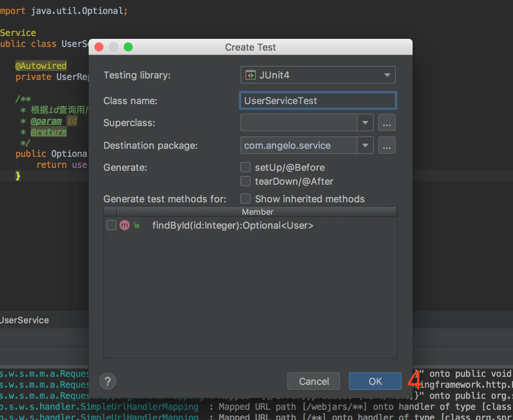Select findById(id:Integer):Optional<User> row text

pos(233,225)
